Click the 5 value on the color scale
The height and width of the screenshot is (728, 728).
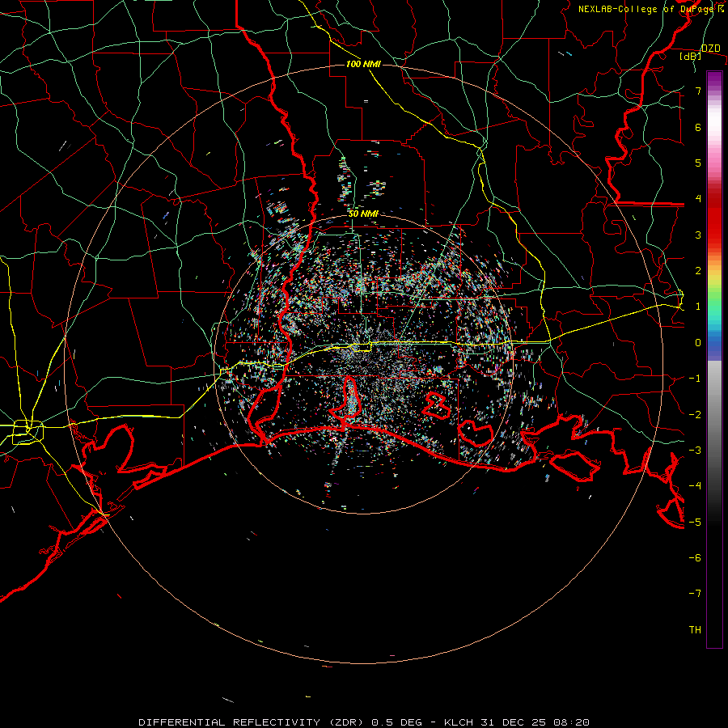pos(698,163)
